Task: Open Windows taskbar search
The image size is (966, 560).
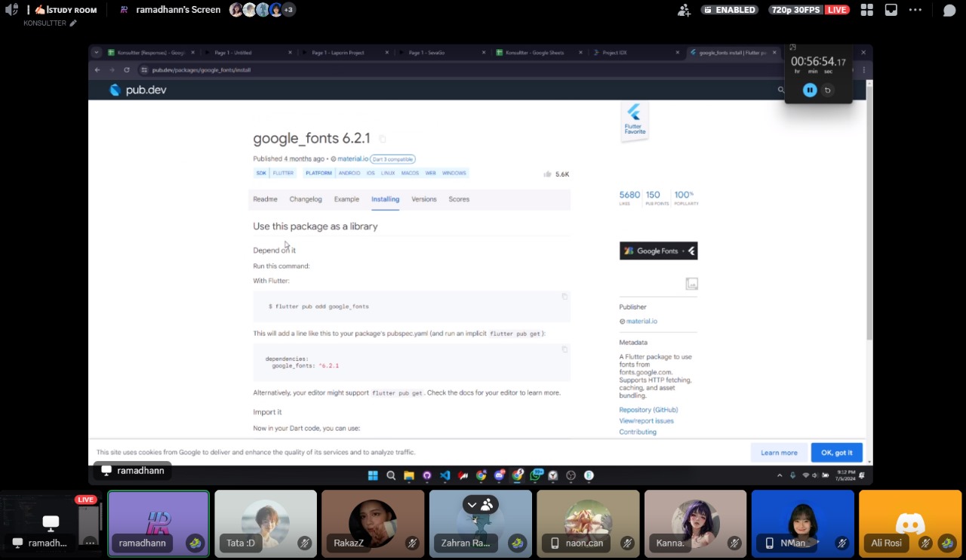Action: tap(391, 475)
